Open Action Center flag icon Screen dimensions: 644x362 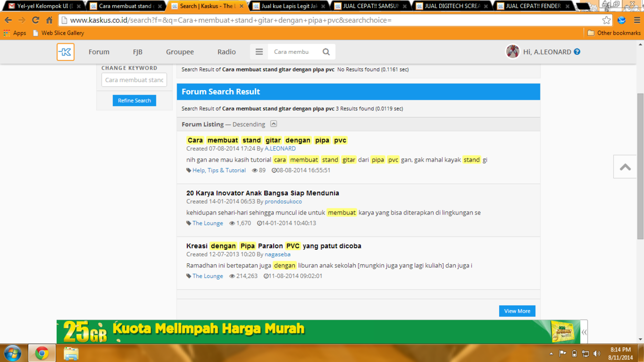(562, 353)
